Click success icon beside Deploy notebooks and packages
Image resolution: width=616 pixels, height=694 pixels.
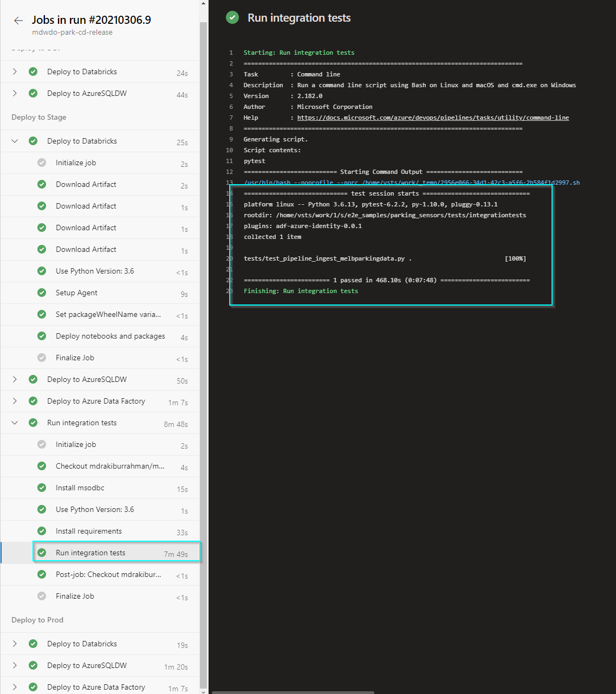click(x=42, y=336)
